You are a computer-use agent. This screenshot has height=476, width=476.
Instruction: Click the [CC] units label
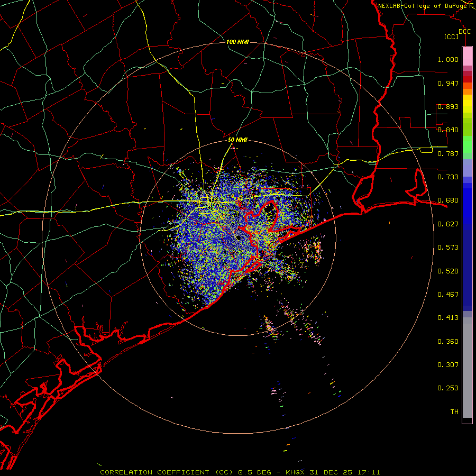[452, 36]
